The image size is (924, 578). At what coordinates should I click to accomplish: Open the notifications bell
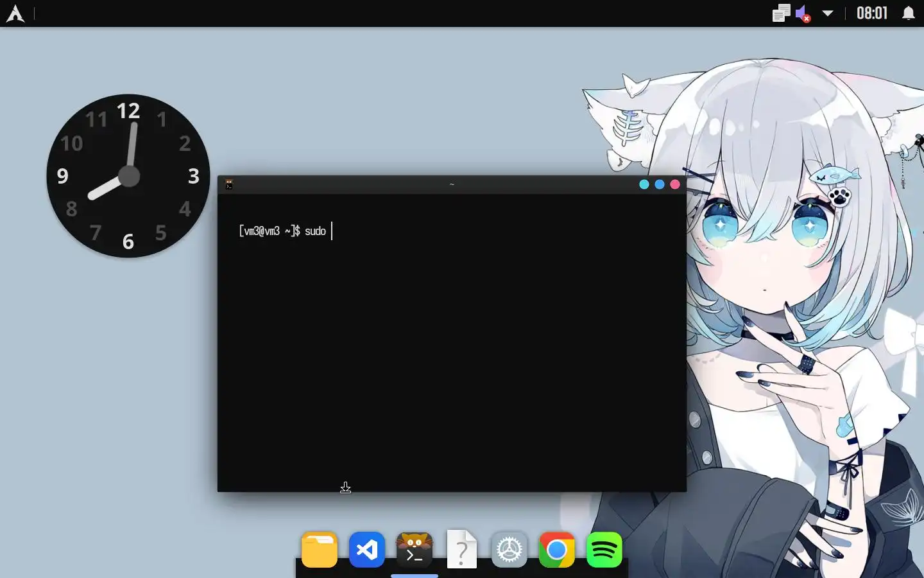[x=909, y=13]
